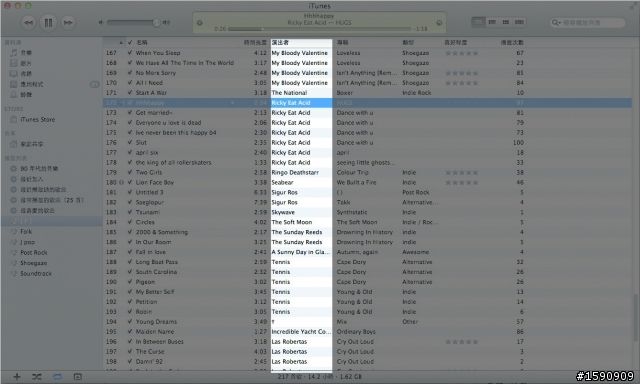Image resolution: width=640 pixels, height=384 pixels.
Task: Click star rating for When You Sleep
Action: click(x=462, y=53)
